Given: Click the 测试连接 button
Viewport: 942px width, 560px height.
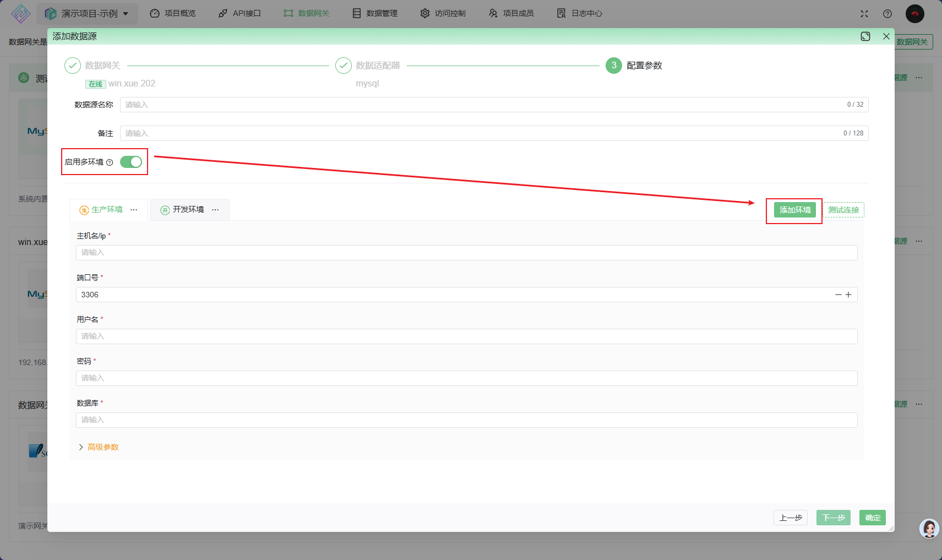Looking at the screenshot, I should tap(843, 210).
